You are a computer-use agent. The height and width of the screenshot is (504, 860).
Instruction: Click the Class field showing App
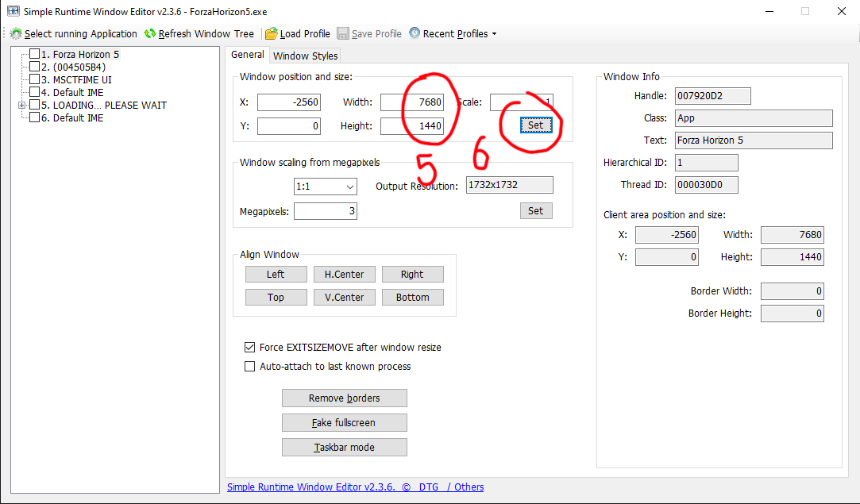pos(754,118)
